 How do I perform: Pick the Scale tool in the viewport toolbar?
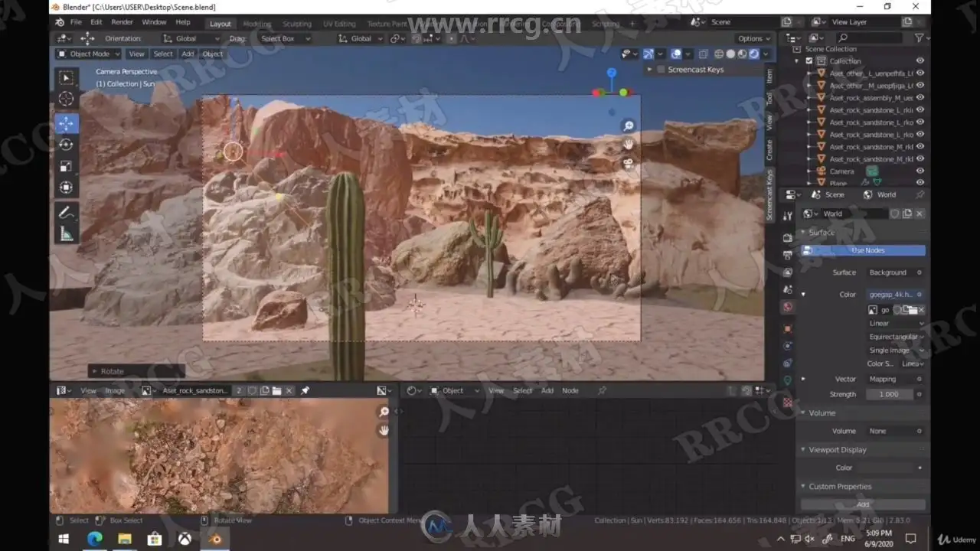click(67, 166)
